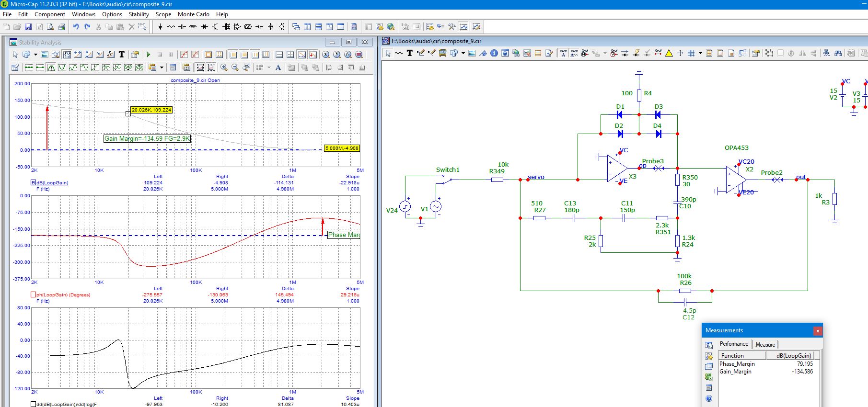Click the Pause analysis icon
Screen dimensions: 868x407
pos(171,55)
